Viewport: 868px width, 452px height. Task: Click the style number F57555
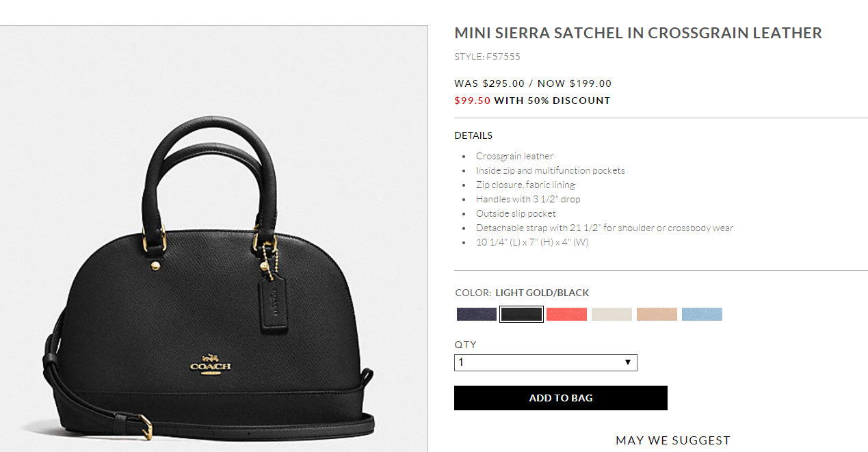[487, 57]
